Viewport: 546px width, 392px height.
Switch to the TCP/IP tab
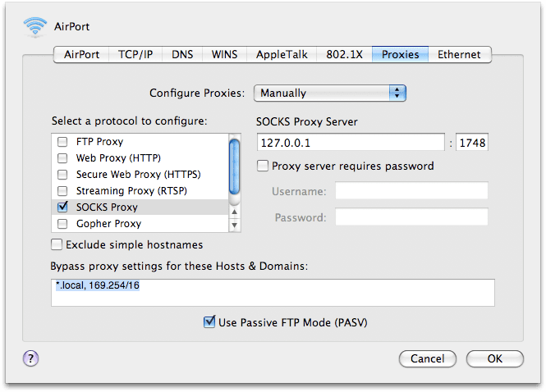pos(135,55)
